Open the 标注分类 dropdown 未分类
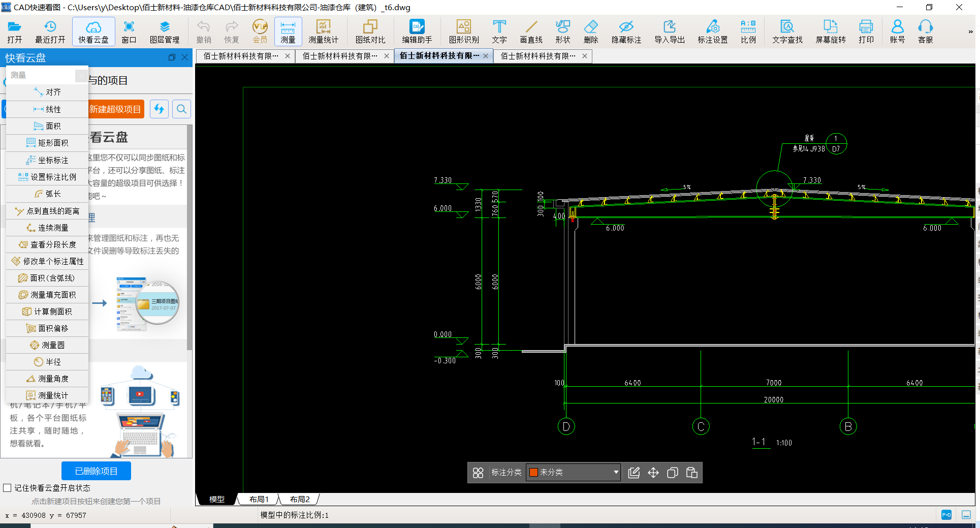 point(574,472)
